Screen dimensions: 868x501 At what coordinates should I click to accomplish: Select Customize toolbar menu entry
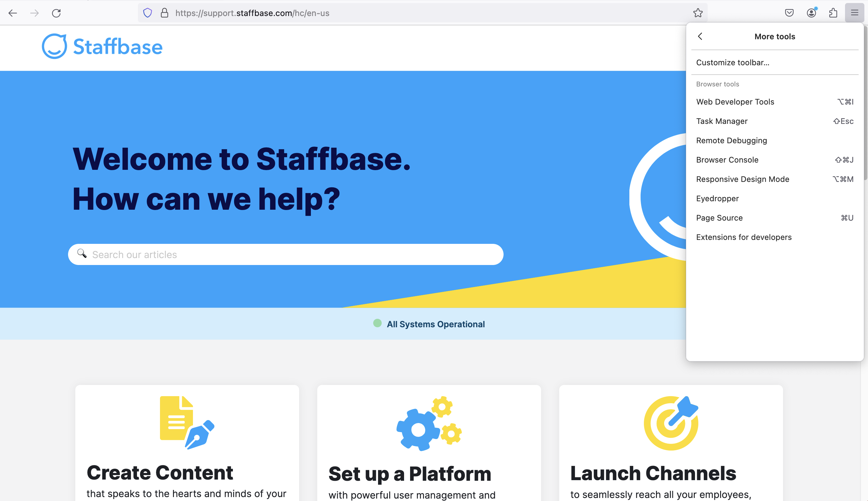coord(732,63)
